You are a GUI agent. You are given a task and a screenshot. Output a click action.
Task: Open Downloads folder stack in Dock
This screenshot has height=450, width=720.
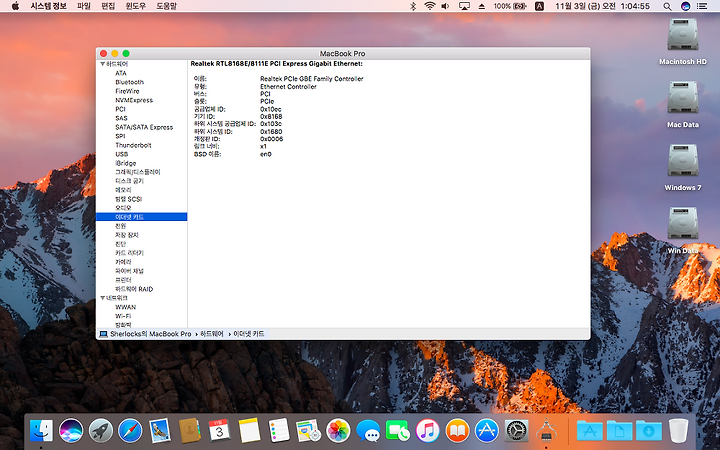point(649,431)
